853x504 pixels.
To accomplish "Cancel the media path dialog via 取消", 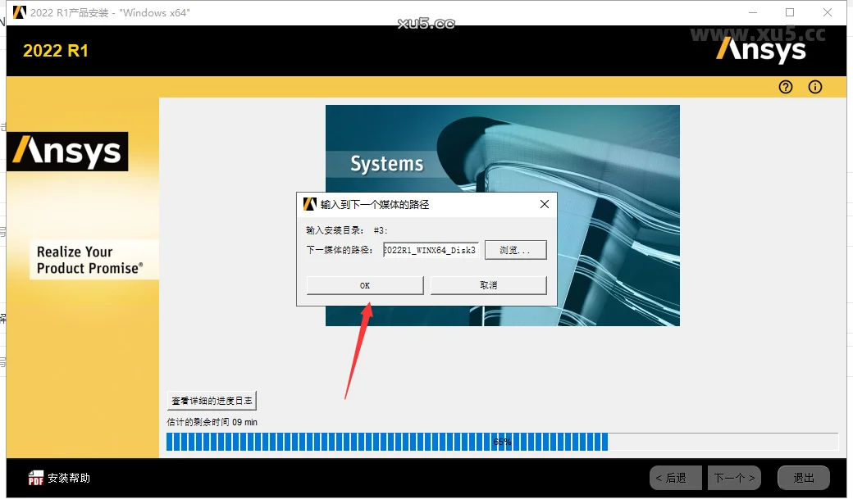I will pos(489,284).
